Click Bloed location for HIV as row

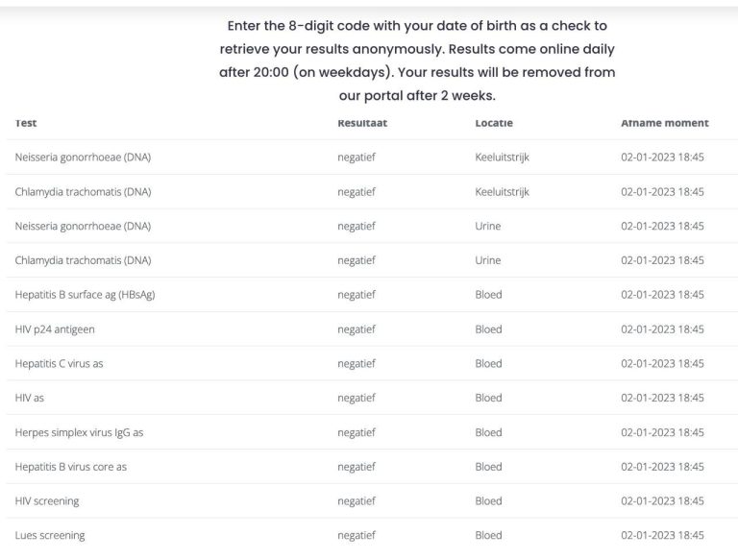coord(488,398)
